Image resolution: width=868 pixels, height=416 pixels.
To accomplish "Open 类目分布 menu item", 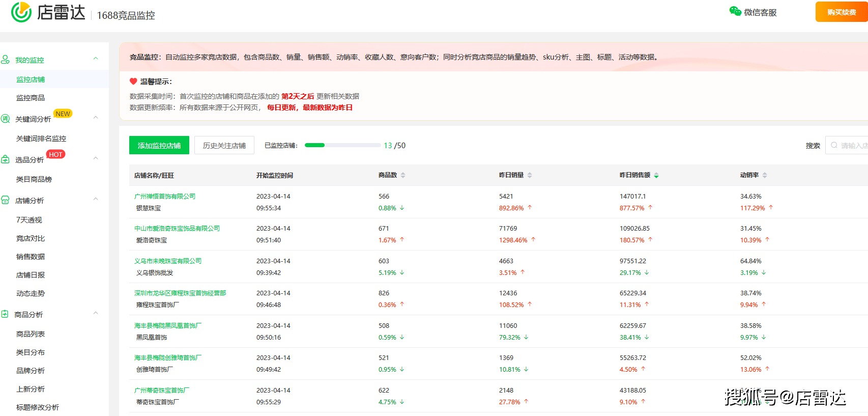I will click(x=31, y=352).
